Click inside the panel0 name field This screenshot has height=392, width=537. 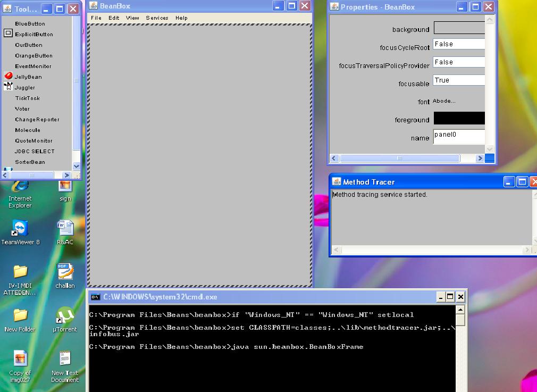click(457, 136)
